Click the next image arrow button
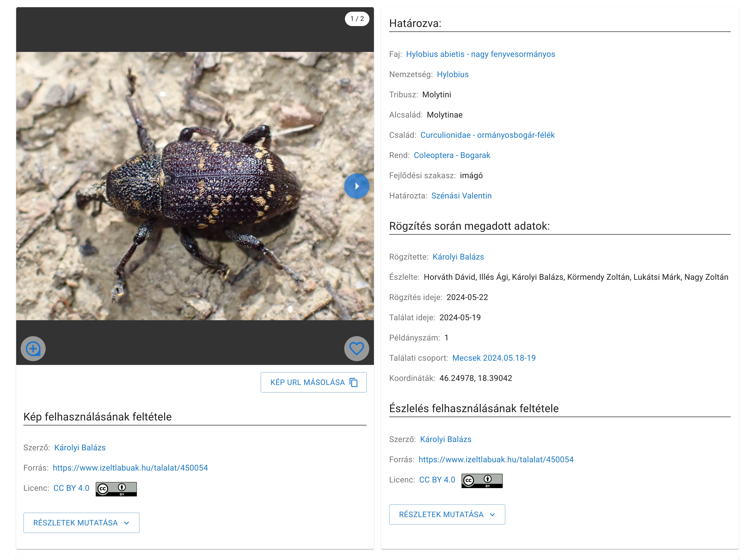 point(356,186)
